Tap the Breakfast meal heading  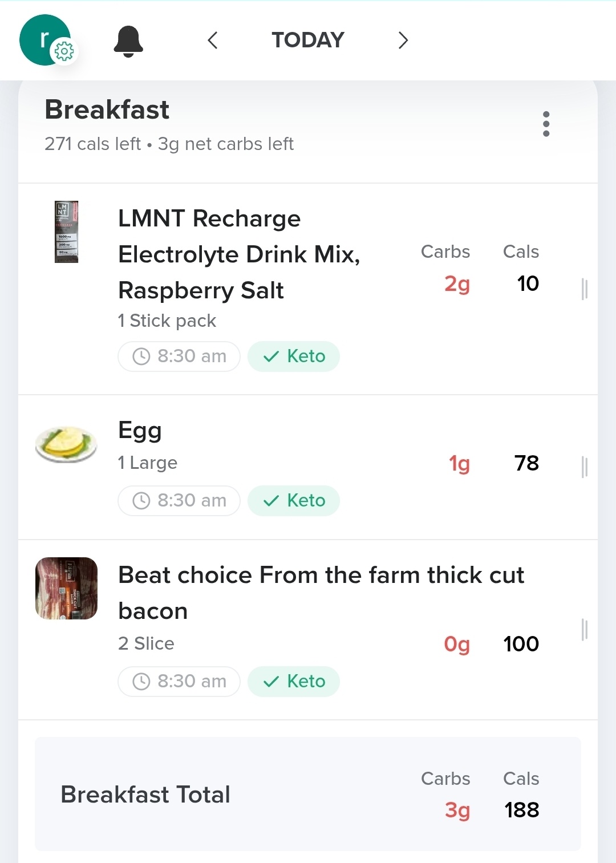(x=107, y=110)
